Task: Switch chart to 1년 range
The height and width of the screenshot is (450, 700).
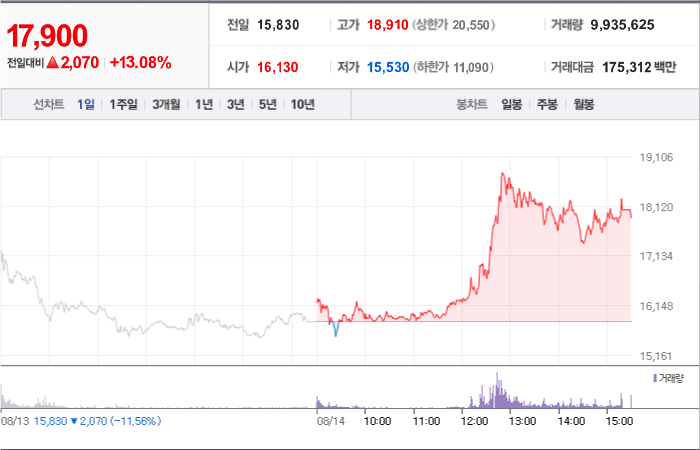Action: [204, 104]
